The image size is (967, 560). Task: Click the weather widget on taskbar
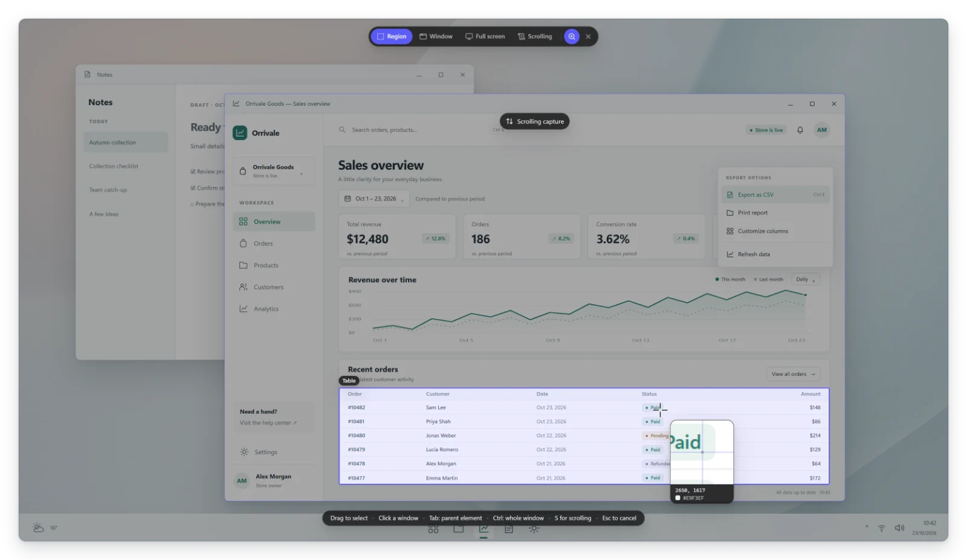pyautogui.click(x=45, y=528)
